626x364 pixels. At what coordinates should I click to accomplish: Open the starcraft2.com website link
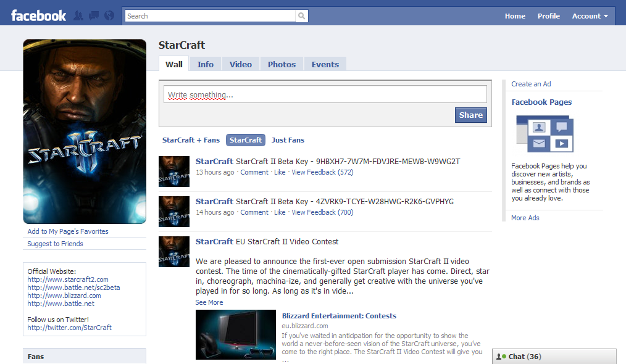(68, 279)
